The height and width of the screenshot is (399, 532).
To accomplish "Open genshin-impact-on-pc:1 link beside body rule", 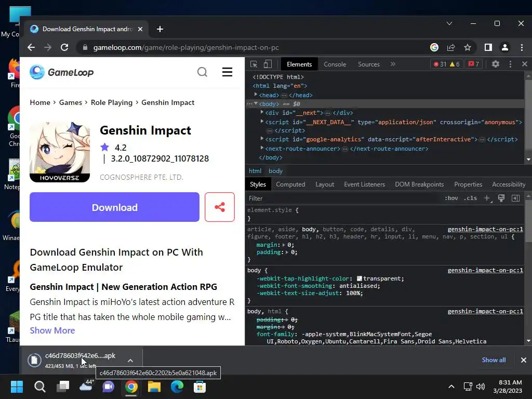I will click(x=485, y=270).
